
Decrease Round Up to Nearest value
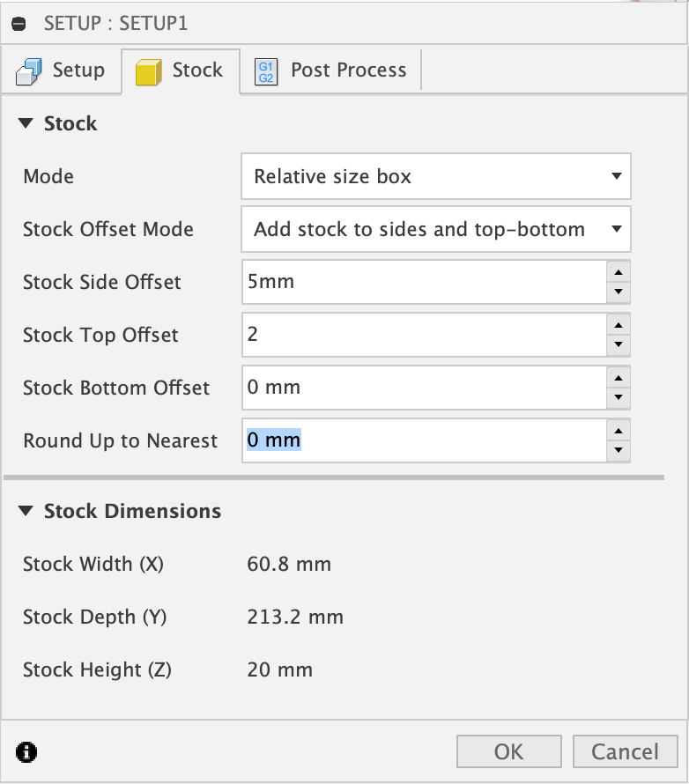[x=619, y=450]
